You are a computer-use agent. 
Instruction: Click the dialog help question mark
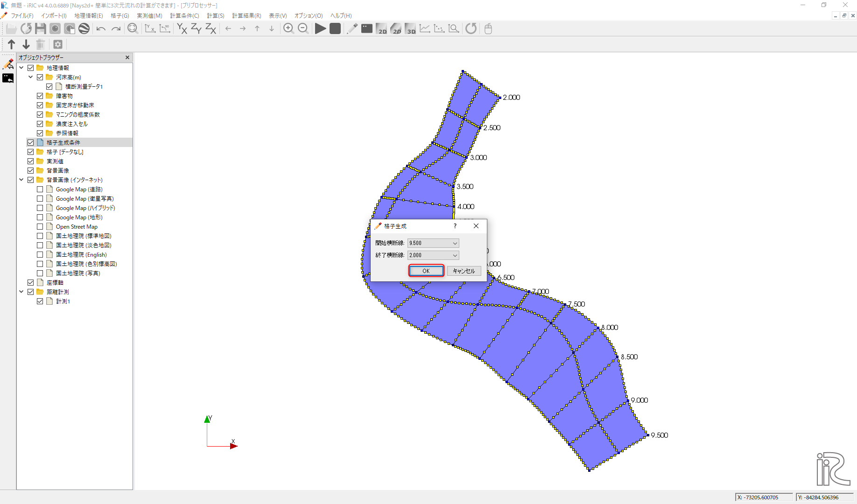pyautogui.click(x=455, y=226)
